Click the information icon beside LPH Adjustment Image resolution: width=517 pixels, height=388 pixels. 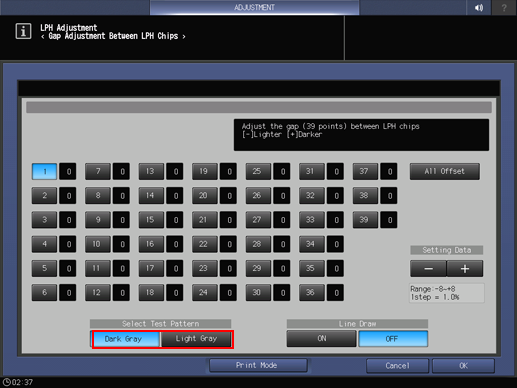coord(23,31)
